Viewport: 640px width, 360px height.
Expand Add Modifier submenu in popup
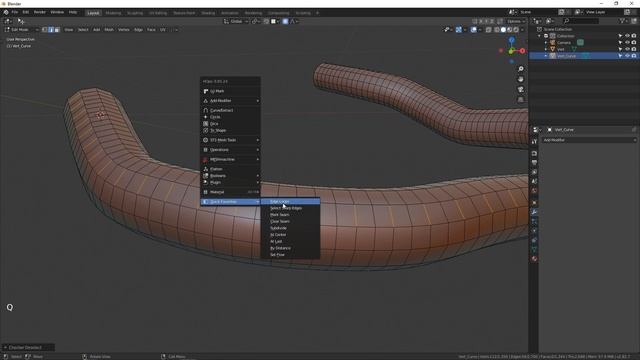(x=231, y=100)
